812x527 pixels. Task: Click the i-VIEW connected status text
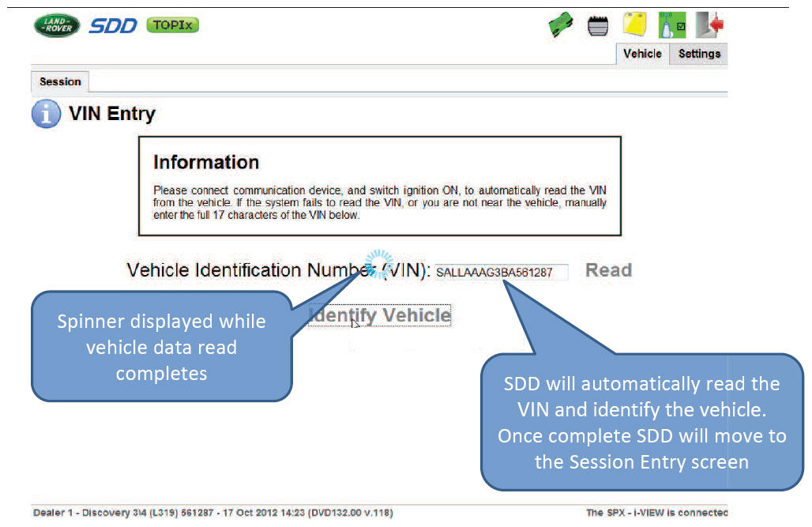[x=656, y=513]
